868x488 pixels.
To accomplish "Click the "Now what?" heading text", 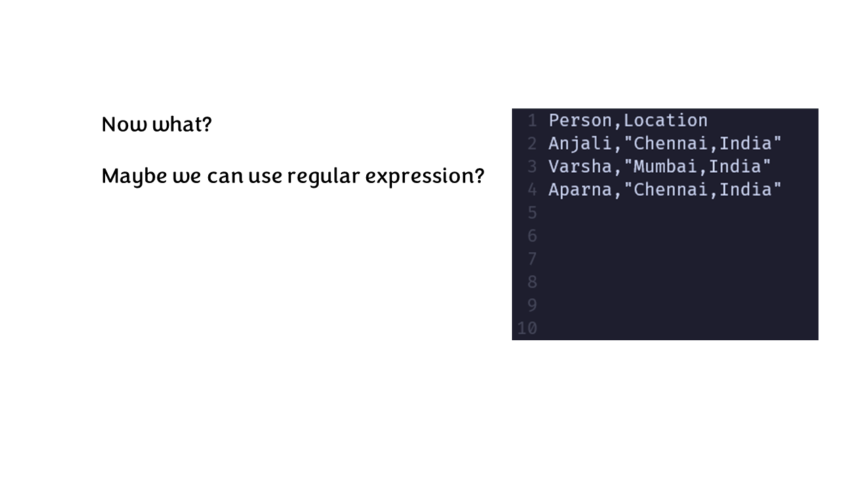I will tap(157, 125).
